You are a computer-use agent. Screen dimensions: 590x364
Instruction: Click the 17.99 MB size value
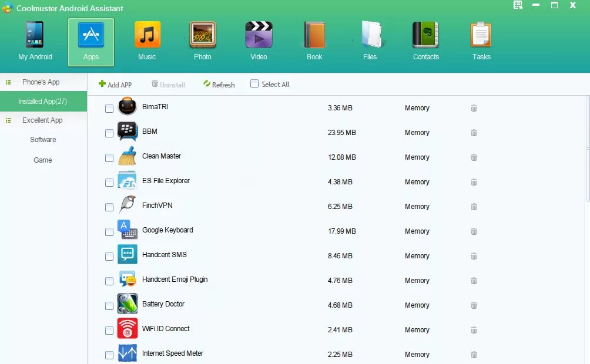pyautogui.click(x=341, y=231)
